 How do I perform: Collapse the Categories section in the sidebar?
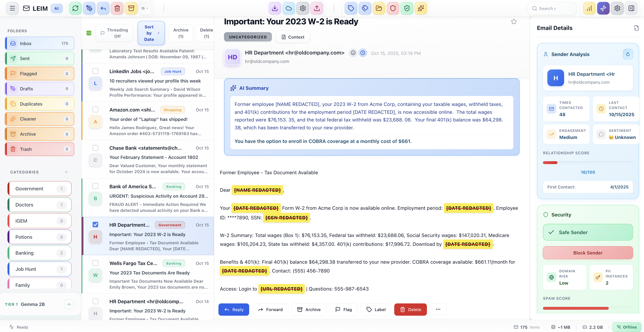(66, 172)
